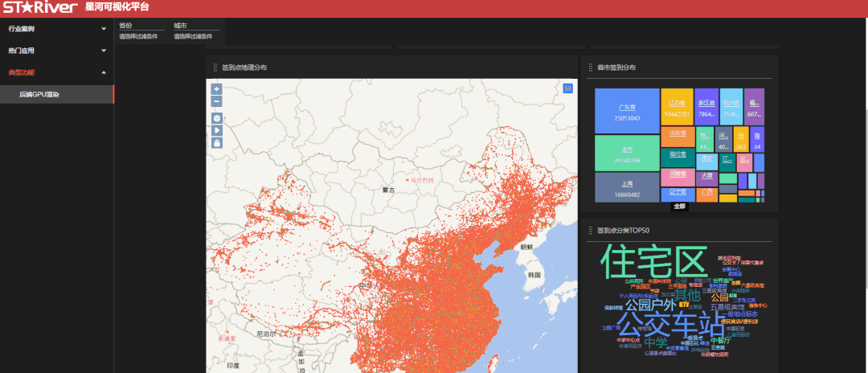This screenshot has height=373, width=868.
Task: Open the 城市 filter dropdown
Action: click(194, 36)
